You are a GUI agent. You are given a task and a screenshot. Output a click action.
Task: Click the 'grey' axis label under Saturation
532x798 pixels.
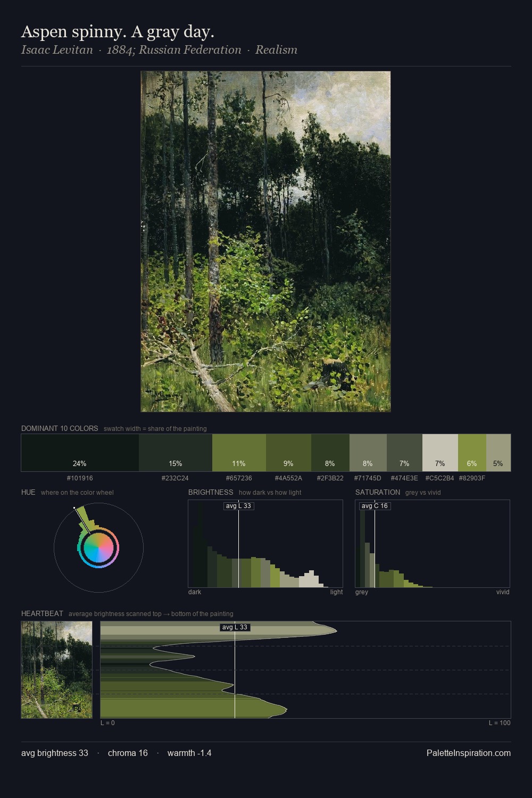pyautogui.click(x=362, y=592)
